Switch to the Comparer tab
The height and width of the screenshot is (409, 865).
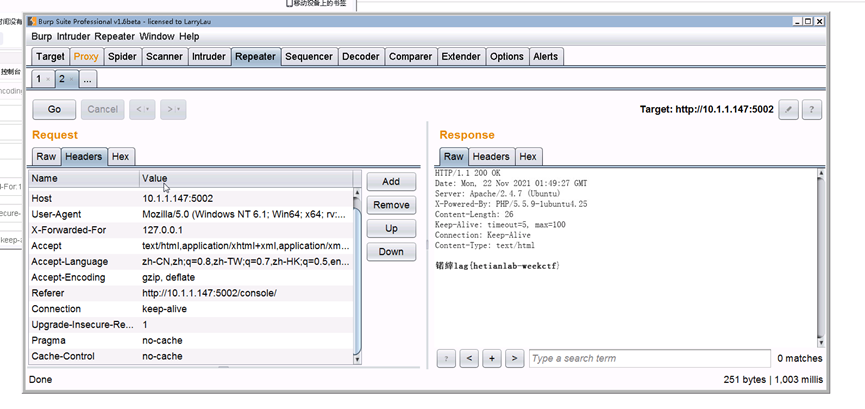pos(410,56)
